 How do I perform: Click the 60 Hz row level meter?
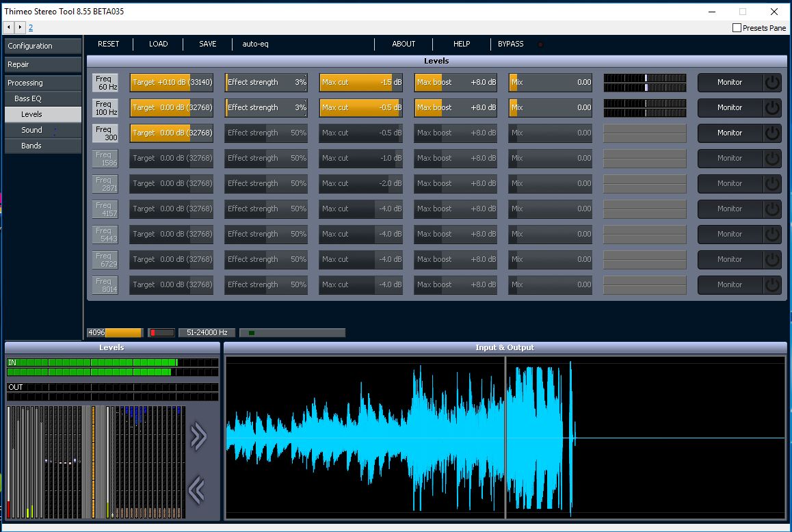[645, 82]
